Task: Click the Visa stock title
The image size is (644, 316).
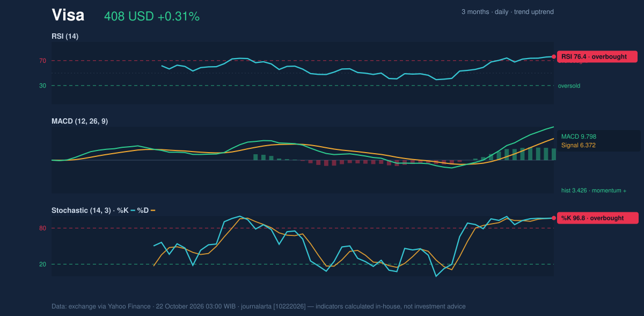Action: [x=68, y=16]
